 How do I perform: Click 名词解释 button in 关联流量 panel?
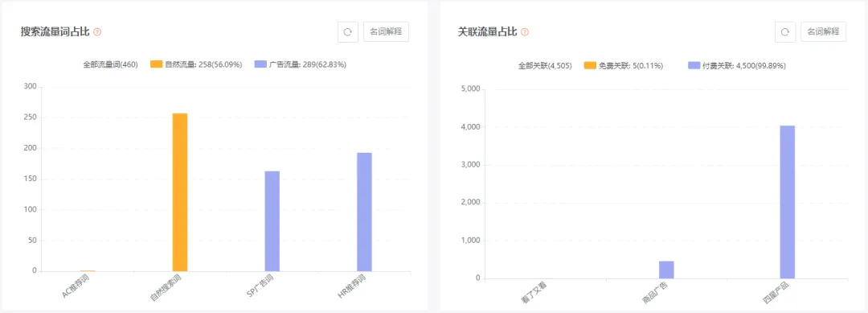(824, 32)
